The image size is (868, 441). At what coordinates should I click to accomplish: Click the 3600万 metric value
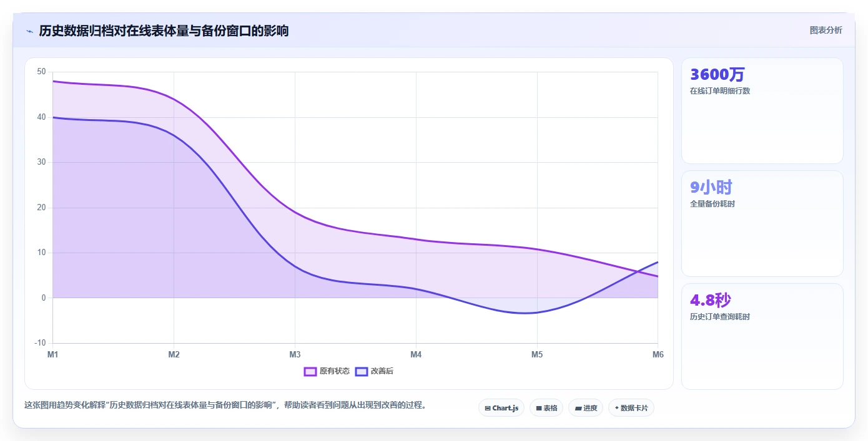click(x=718, y=74)
